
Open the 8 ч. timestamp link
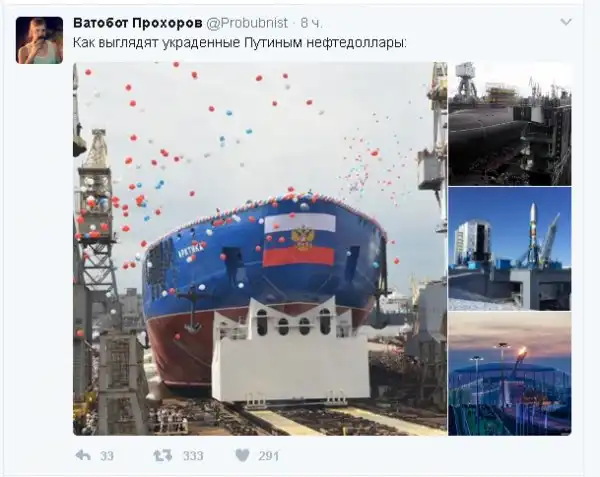coord(311,23)
